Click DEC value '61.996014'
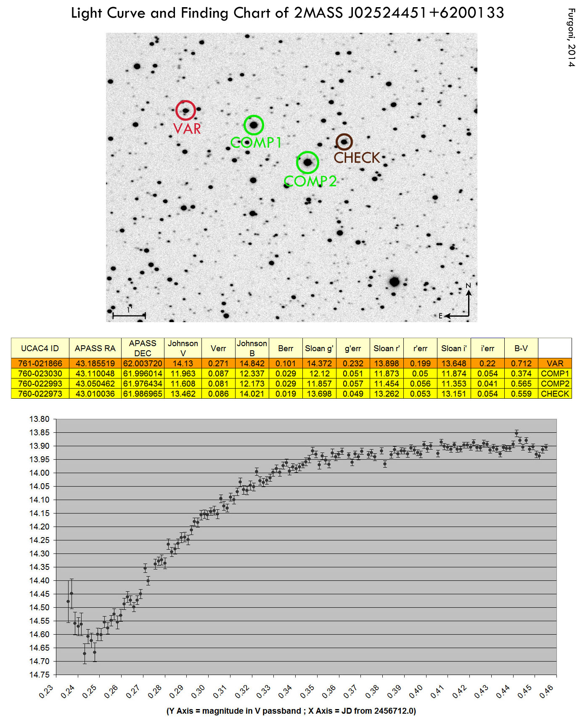 pos(143,373)
